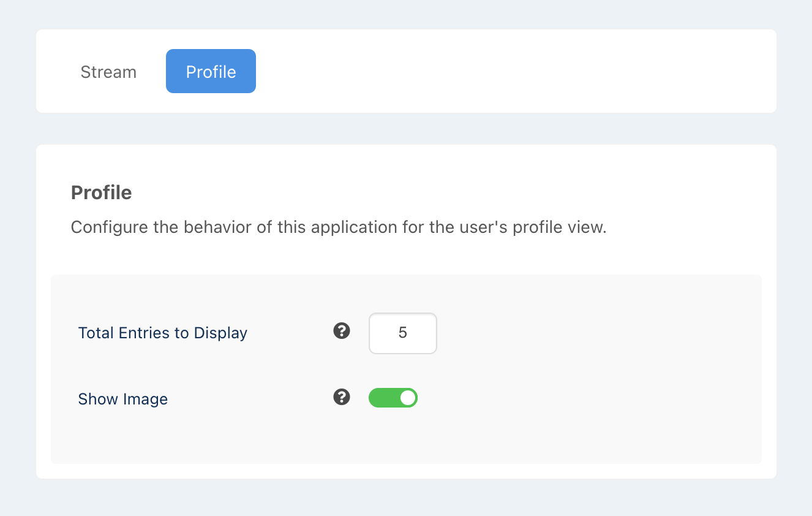Viewport: 812px width, 516px height.
Task: Turn off the green Show Image switch
Action: pyautogui.click(x=393, y=397)
